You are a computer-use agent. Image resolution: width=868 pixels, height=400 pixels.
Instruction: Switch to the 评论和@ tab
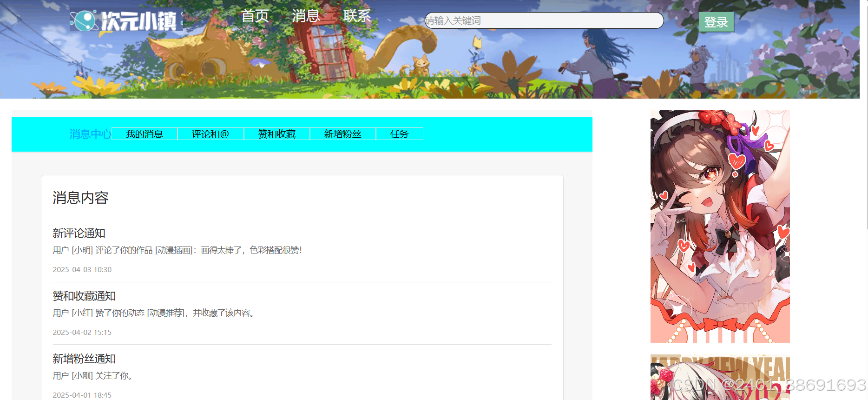(x=210, y=134)
